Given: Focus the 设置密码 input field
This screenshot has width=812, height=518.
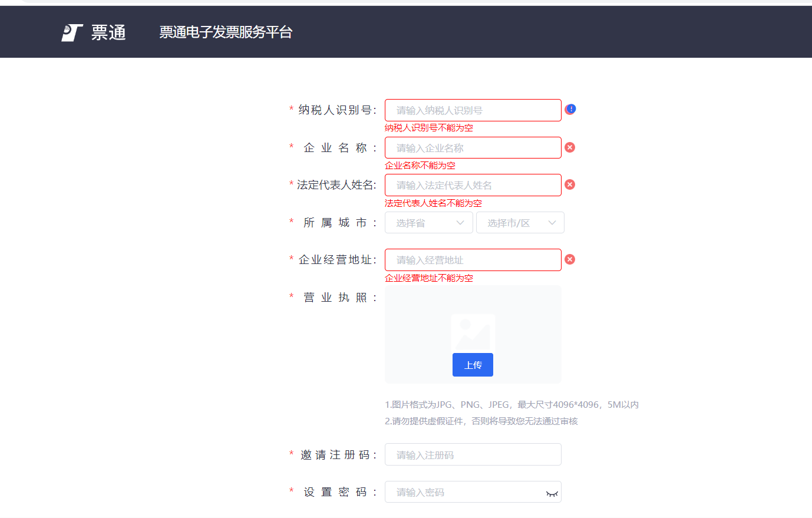Looking at the screenshot, I should pyautogui.click(x=473, y=491).
